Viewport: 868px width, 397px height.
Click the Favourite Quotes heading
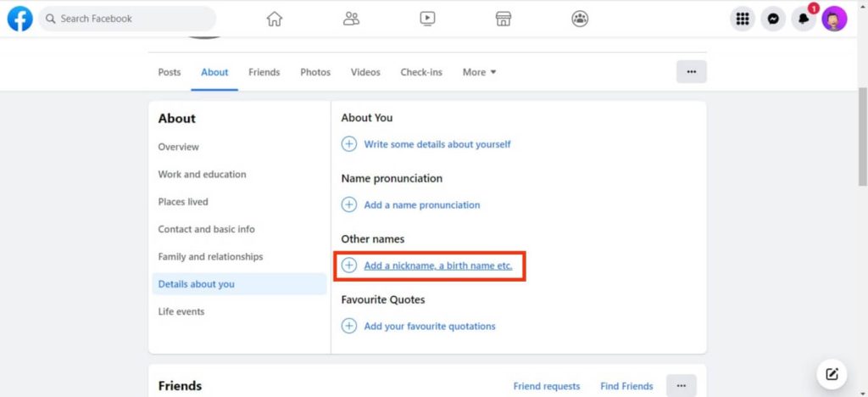383,299
